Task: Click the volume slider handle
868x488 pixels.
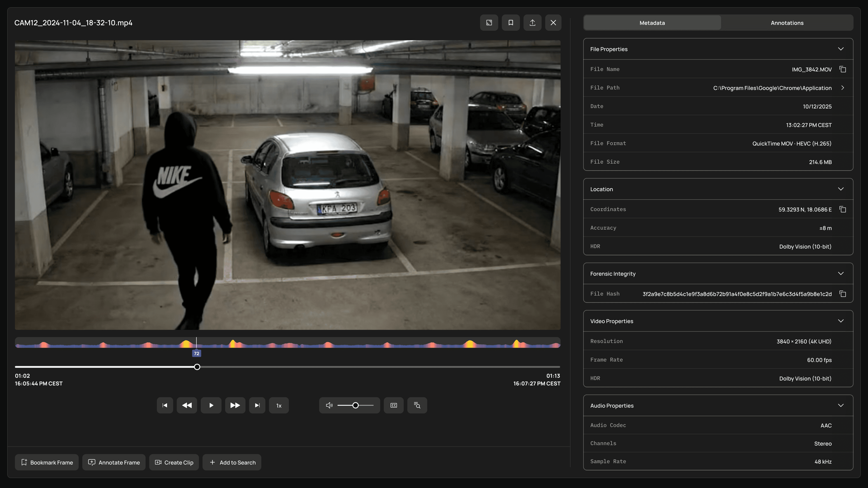Action: [356, 405]
